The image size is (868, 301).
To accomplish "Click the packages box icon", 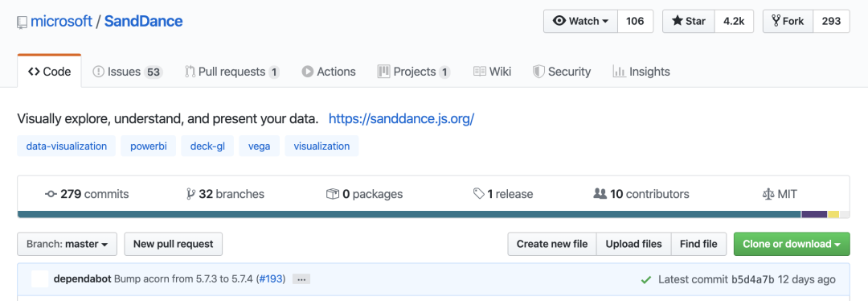I will click(x=332, y=194).
